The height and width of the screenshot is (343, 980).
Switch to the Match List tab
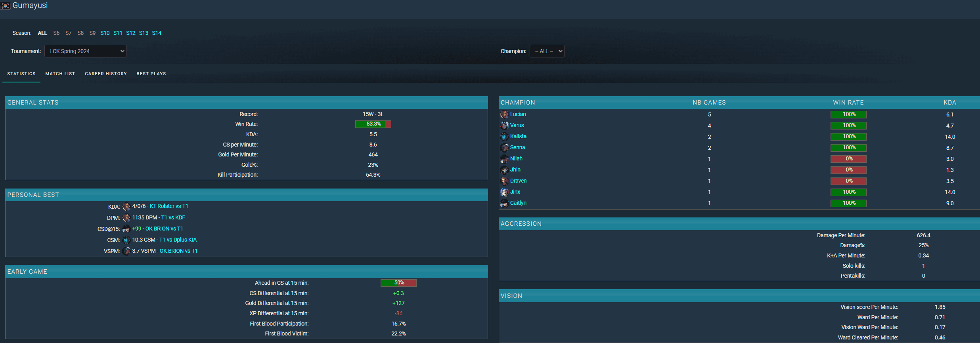point(60,74)
